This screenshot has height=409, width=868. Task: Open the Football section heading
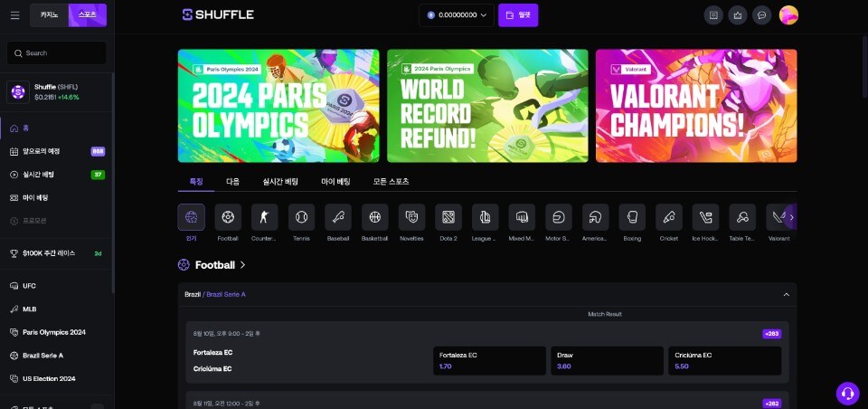click(212, 265)
